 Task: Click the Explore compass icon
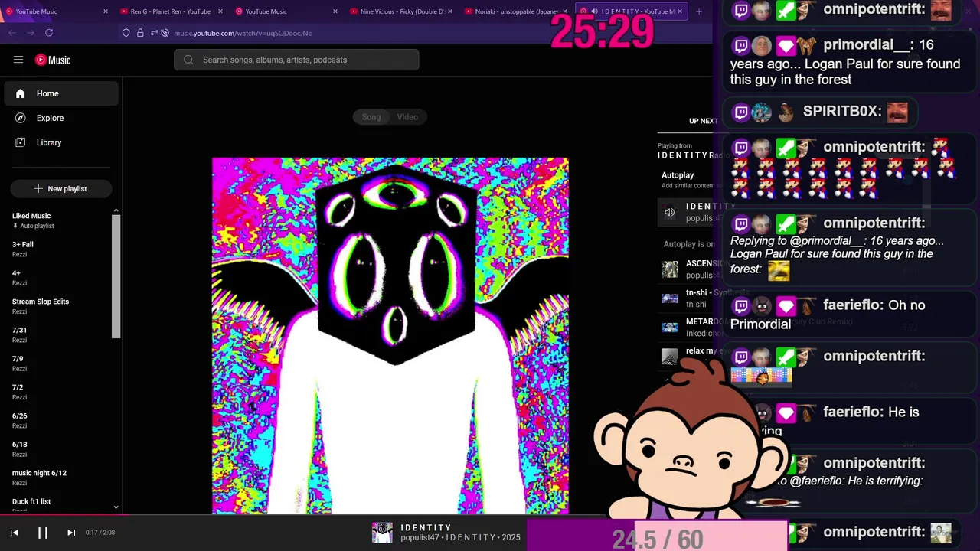tap(21, 118)
